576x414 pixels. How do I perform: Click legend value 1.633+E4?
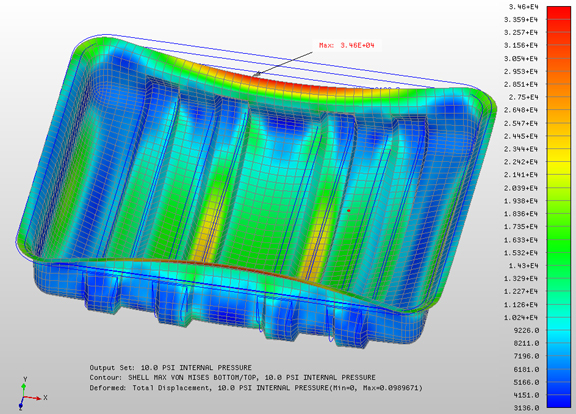point(521,240)
